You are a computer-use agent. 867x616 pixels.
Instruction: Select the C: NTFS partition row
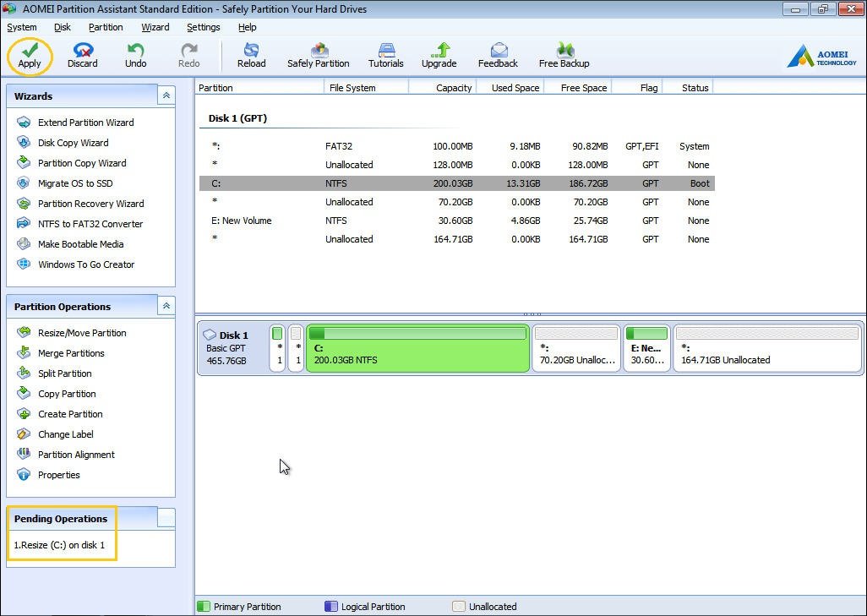click(456, 183)
